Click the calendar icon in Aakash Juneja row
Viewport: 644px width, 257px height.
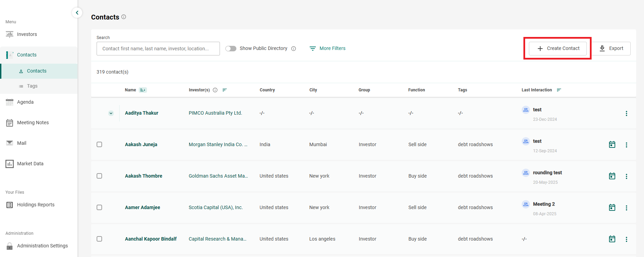point(612,144)
